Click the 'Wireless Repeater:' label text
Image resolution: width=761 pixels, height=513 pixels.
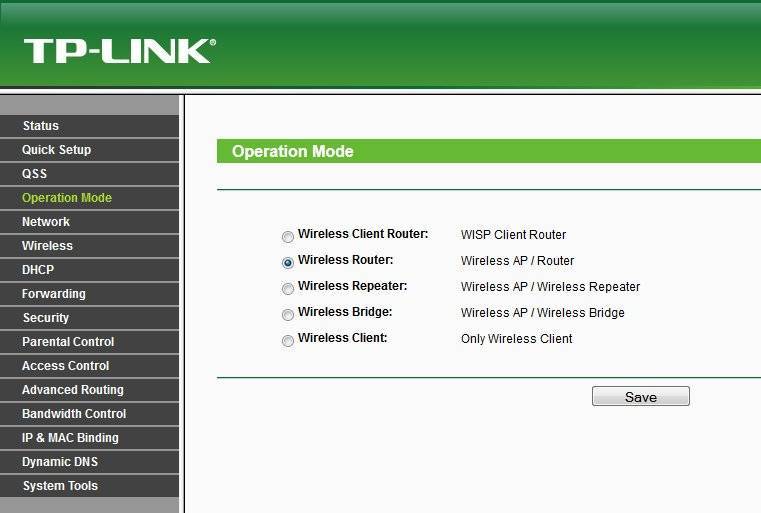tap(352, 286)
